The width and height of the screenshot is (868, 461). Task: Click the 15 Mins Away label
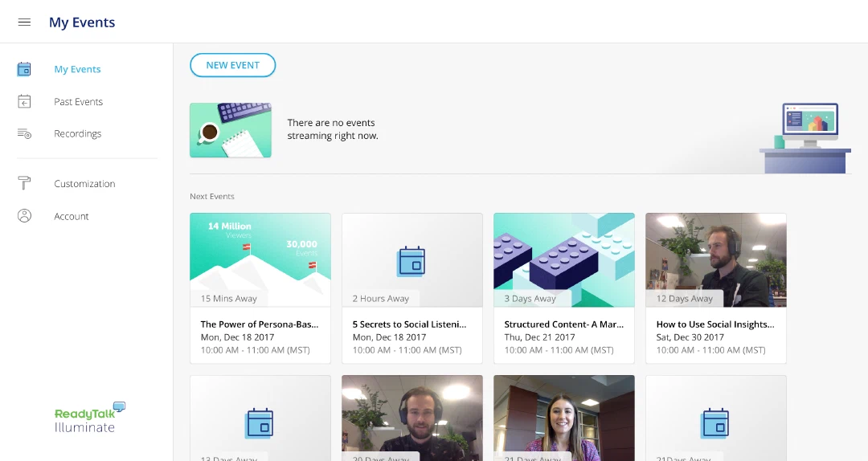(x=228, y=299)
